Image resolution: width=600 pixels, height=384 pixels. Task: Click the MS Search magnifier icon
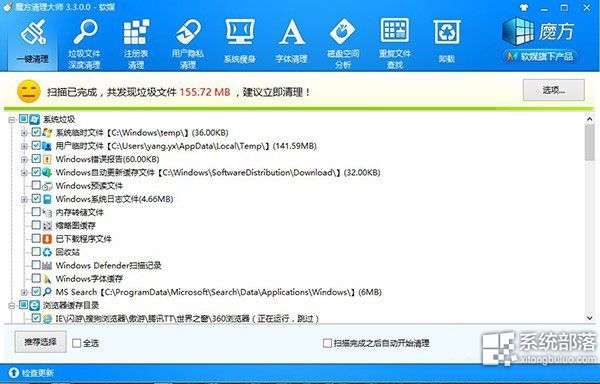click(47, 292)
